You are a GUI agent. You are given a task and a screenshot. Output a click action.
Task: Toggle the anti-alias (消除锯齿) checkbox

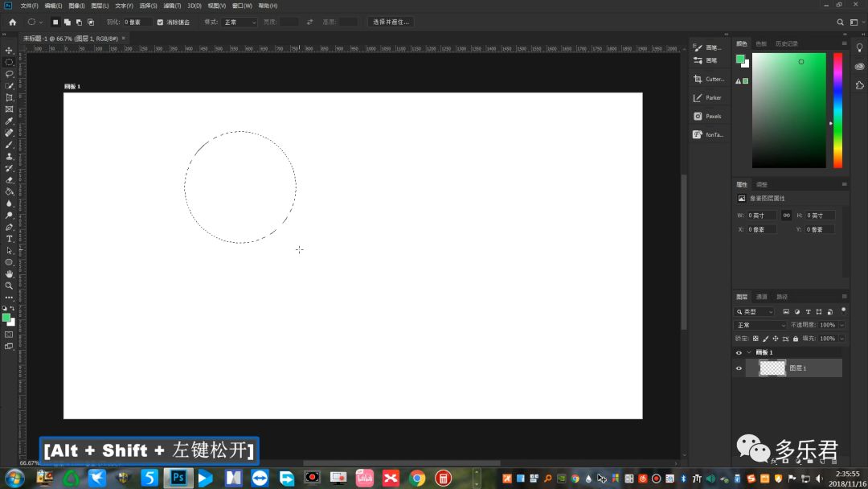click(x=160, y=22)
